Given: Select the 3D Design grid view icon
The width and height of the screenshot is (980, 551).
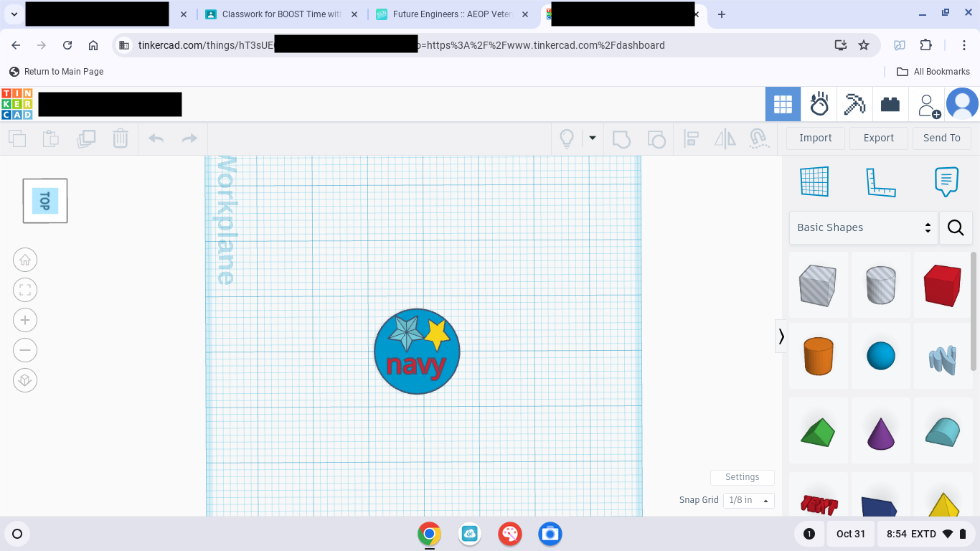Looking at the screenshot, I should click(x=783, y=105).
